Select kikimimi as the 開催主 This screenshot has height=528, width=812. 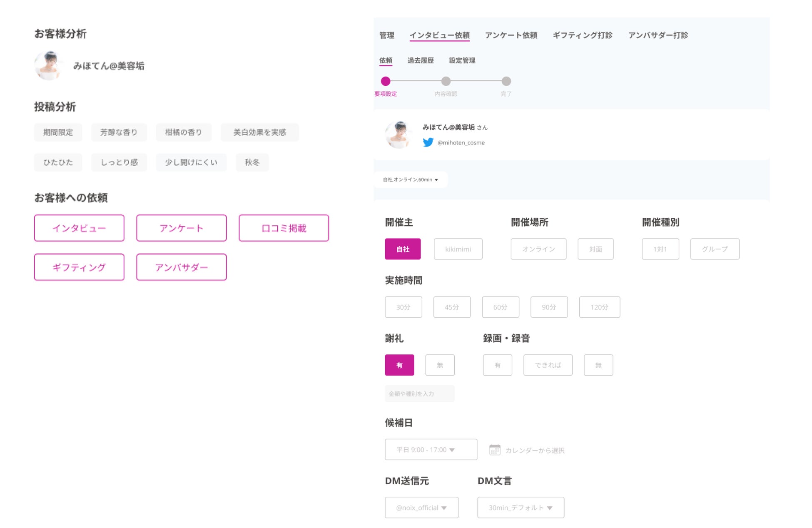[x=458, y=249]
